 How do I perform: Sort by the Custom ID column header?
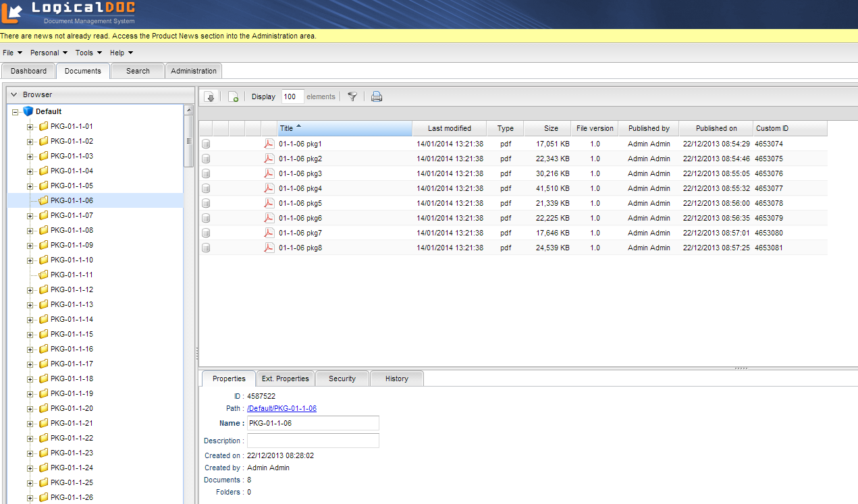click(x=790, y=128)
